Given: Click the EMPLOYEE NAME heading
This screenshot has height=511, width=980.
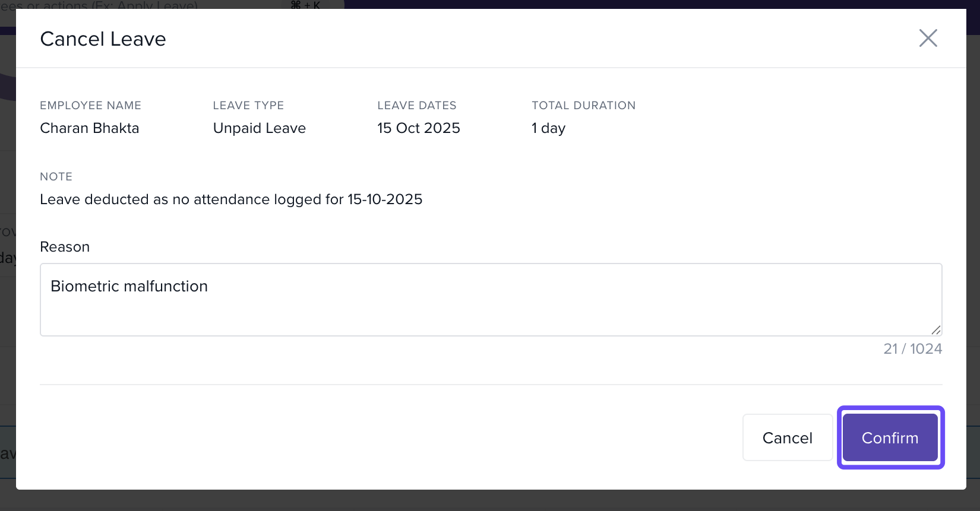Looking at the screenshot, I should (90, 106).
